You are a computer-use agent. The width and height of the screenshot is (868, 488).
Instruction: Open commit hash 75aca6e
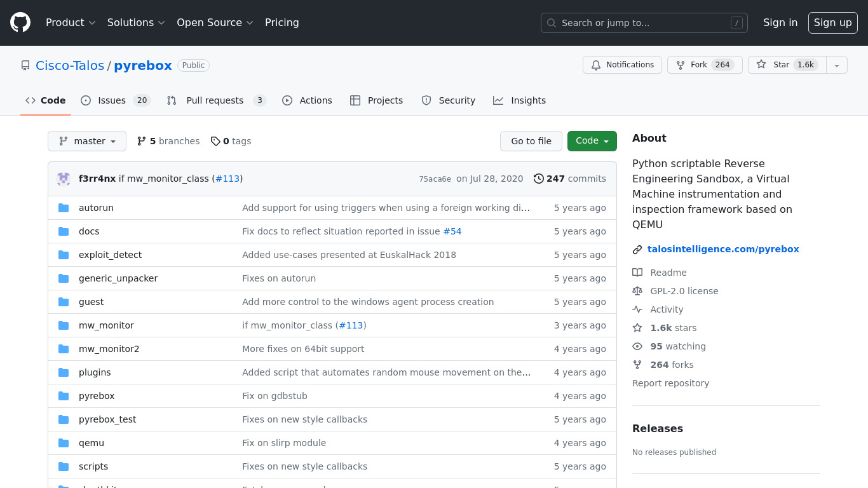tap(435, 179)
